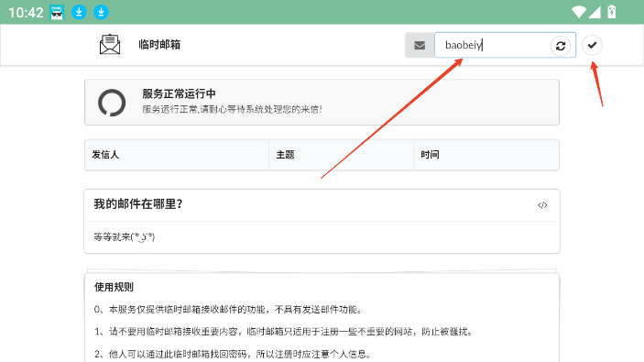644x362 pixels.
Task: Tap the 10:42 clock in the status bar
Action: pyautogui.click(x=26, y=13)
